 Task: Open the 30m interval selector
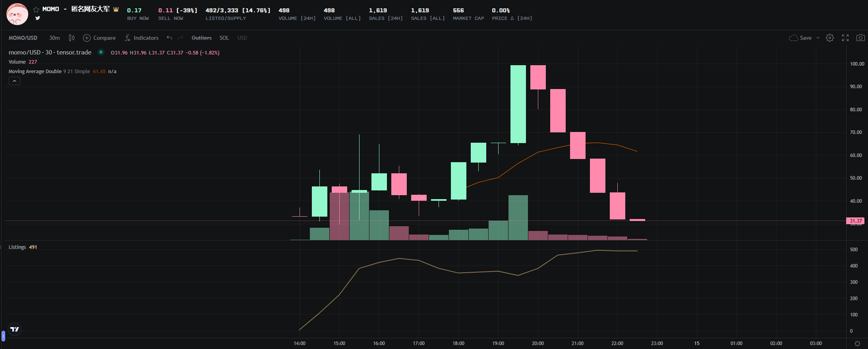[x=54, y=38]
